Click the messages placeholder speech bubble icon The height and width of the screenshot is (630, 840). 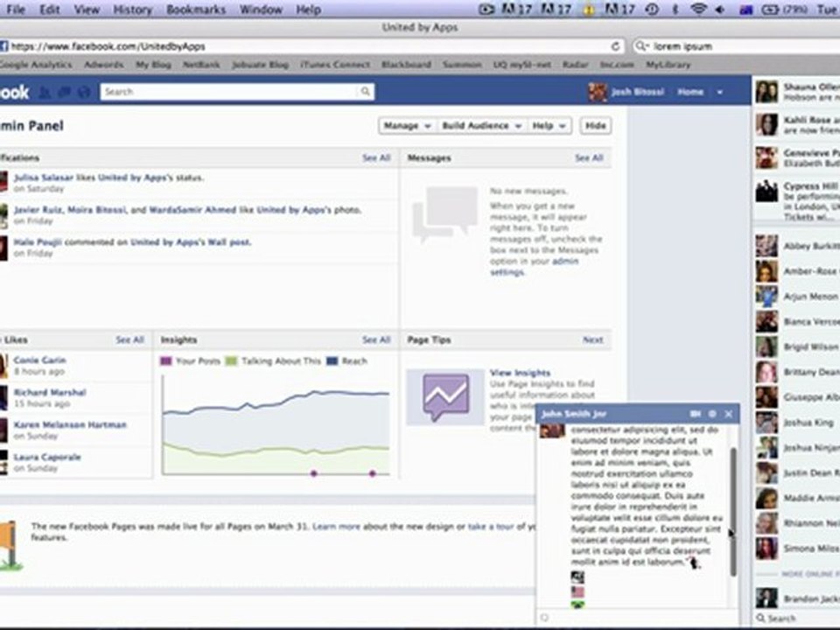pyautogui.click(x=445, y=213)
